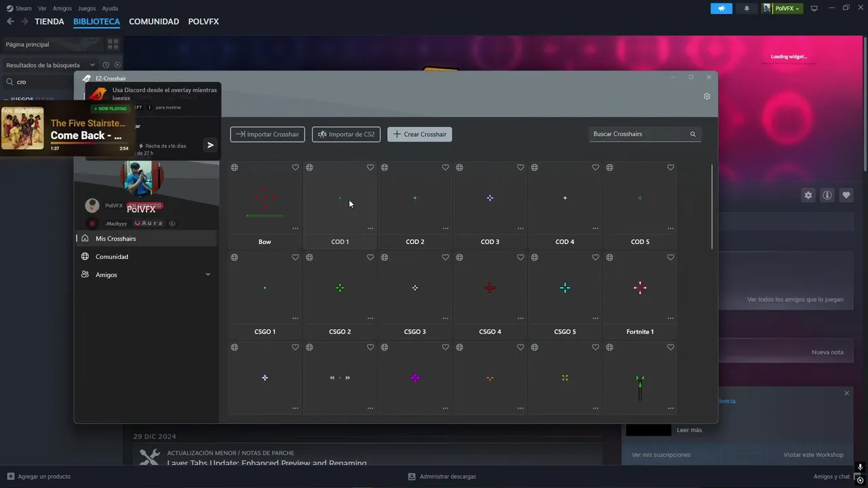Favorite the COD 4 crosshair heart
This screenshot has height=488, width=868.
tap(595, 167)
